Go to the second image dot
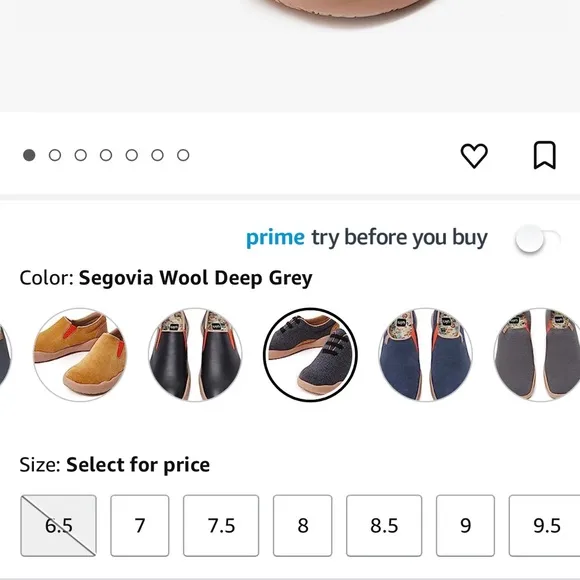 pos(55,155)
